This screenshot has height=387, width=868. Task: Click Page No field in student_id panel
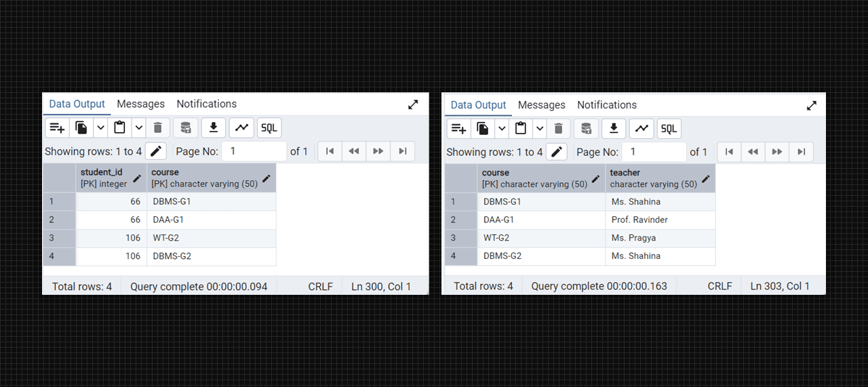pos(254,151)
